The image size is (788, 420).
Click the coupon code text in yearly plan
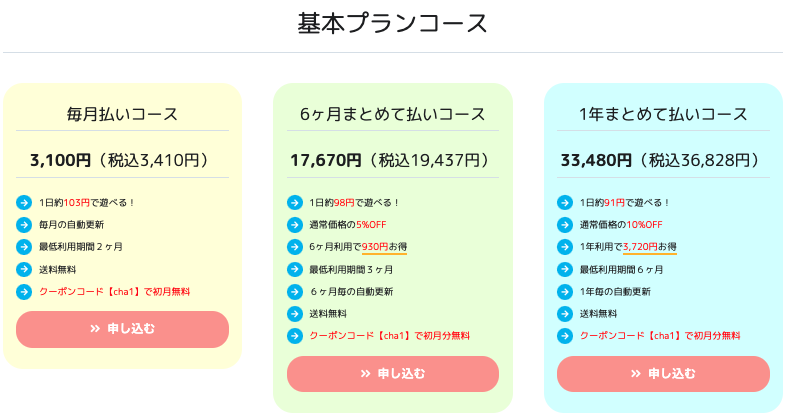coord(660,336)
